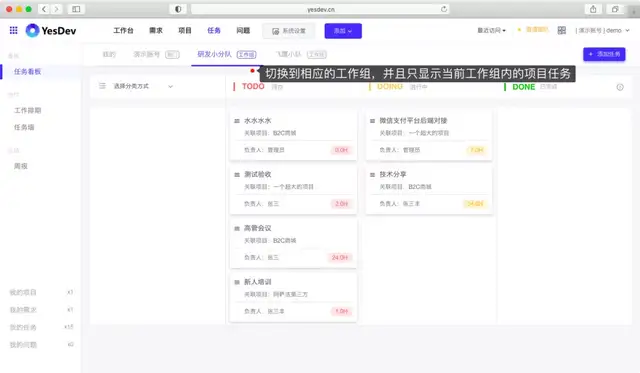640x373 pixels.
Task: Show Safari tab overview
Action: pyautogui.click(x=615, y=9)
